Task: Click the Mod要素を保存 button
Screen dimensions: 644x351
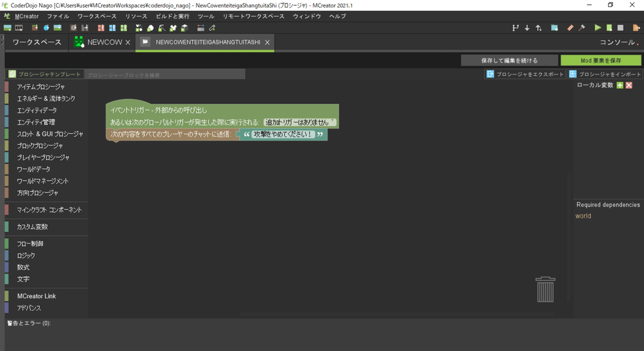Action: pos(601,60)
